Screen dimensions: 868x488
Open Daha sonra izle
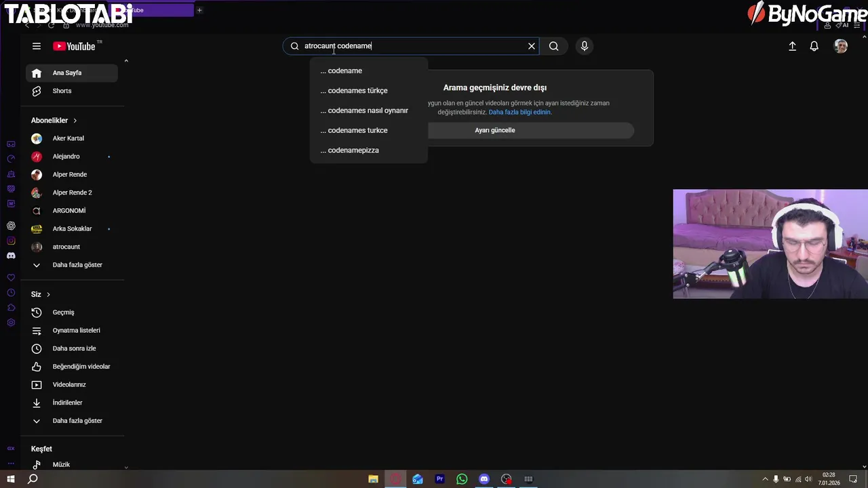[x=72, y=348]
